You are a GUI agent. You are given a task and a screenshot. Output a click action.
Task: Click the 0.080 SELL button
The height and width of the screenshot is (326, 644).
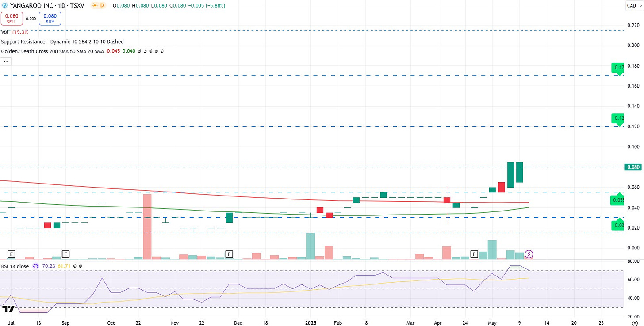tap(12, 19)
